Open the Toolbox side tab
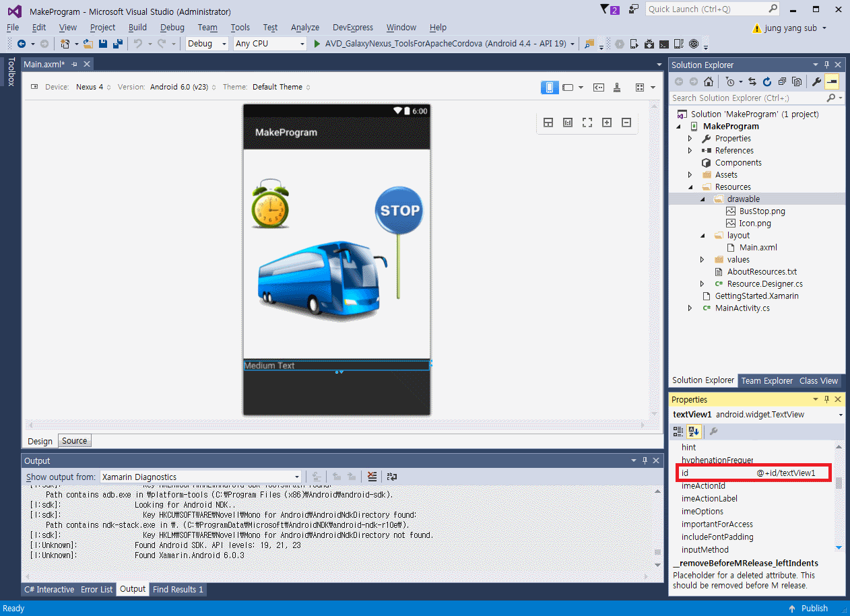The width and height of the screenshot is (850, 616). [11, 72]
